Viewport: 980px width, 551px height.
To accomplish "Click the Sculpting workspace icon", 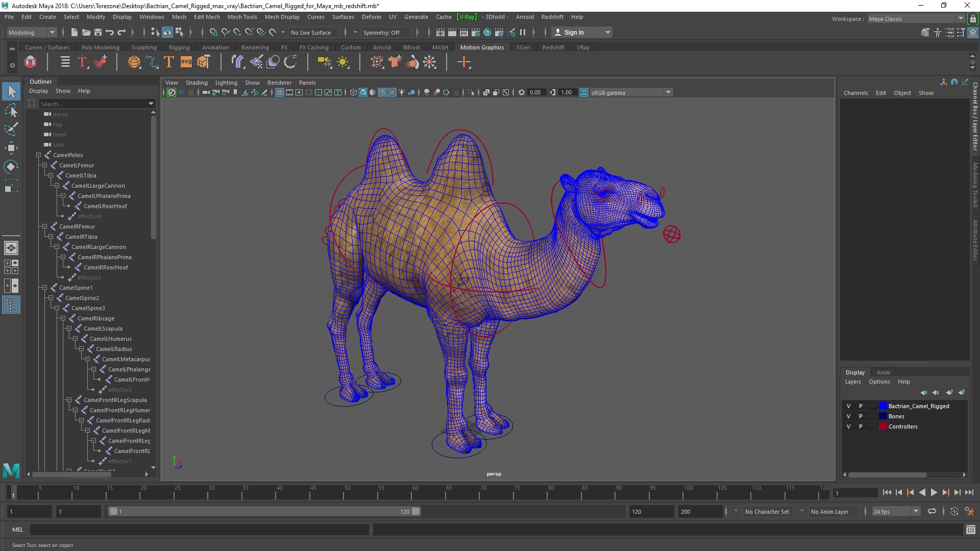I will point(143,46).
